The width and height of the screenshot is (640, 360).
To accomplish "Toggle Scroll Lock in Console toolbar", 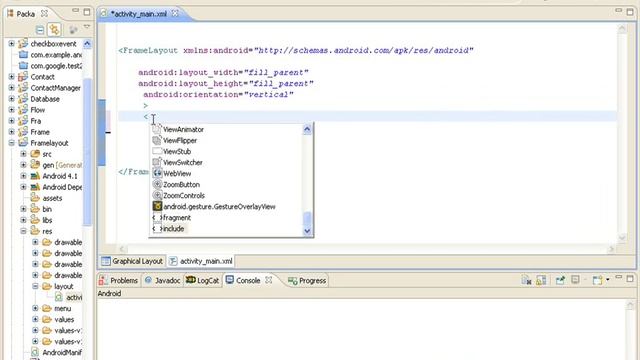I will point(541,280).
